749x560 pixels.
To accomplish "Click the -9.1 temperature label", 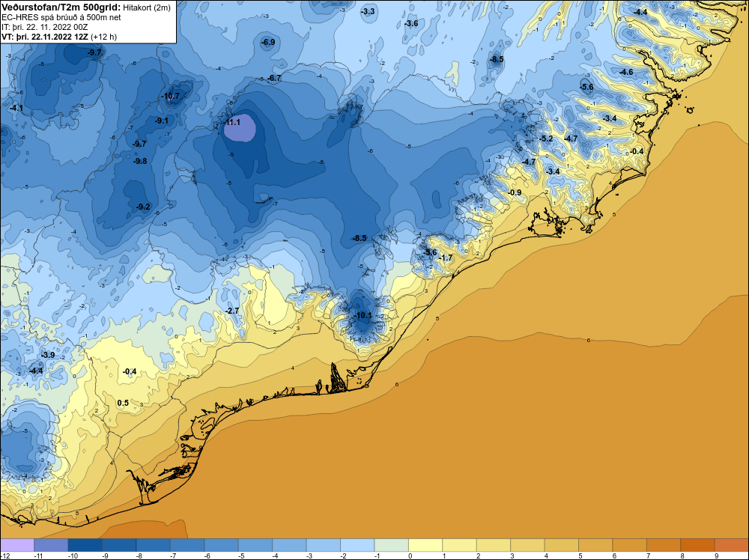I will [x=162, y=121].
